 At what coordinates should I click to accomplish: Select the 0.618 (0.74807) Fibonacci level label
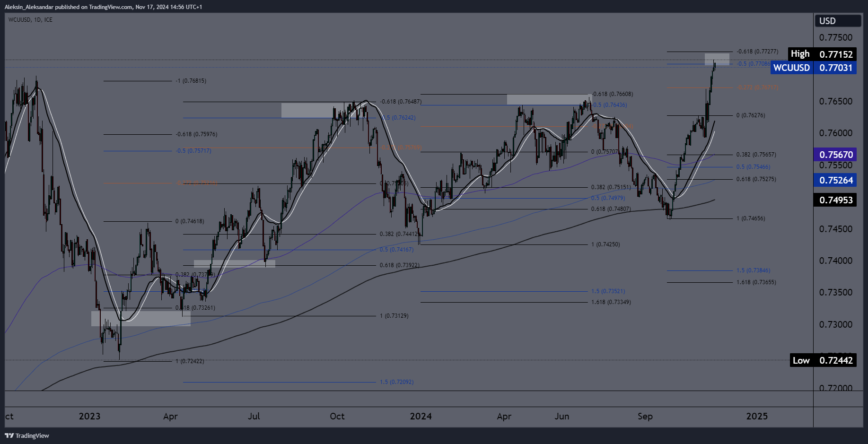(x=611, y=209)
